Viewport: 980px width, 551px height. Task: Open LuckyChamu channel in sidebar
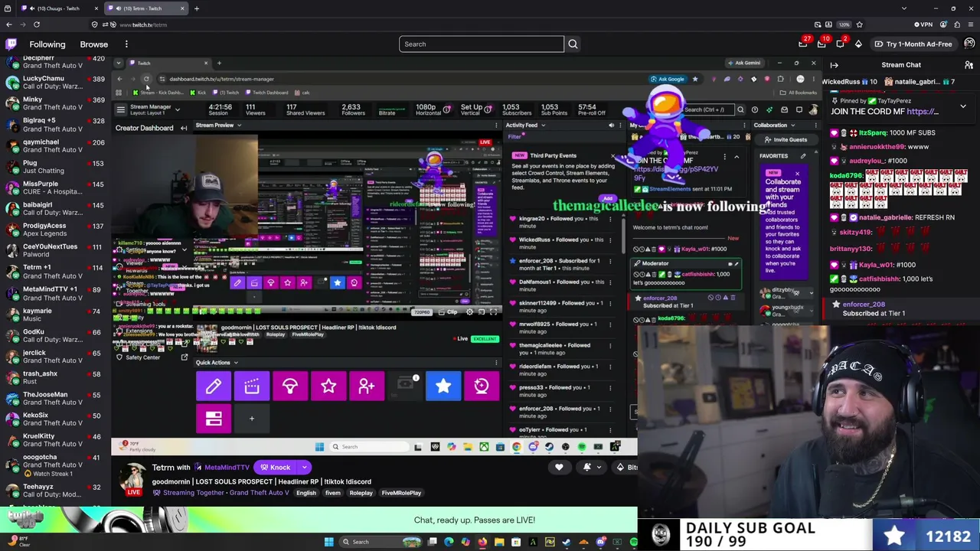click(55, 83)
